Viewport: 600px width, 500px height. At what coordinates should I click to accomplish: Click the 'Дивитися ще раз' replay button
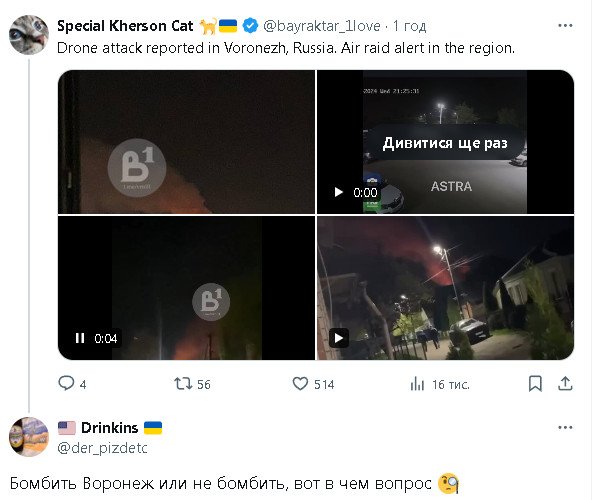pos(445,143)
